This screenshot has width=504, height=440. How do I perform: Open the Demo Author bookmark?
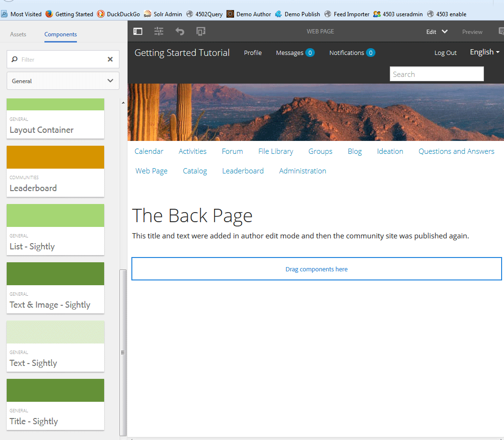click(x=249, y=14)
